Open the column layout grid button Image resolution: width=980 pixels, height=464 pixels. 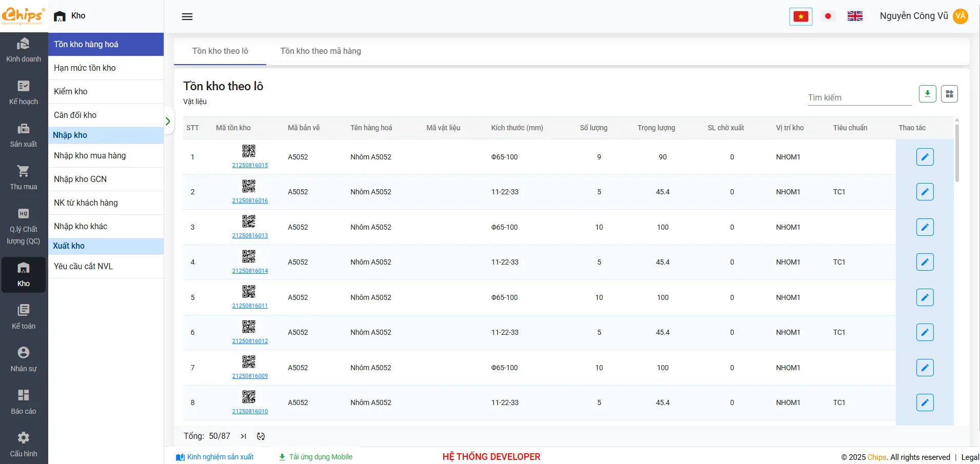pos(950,94)
